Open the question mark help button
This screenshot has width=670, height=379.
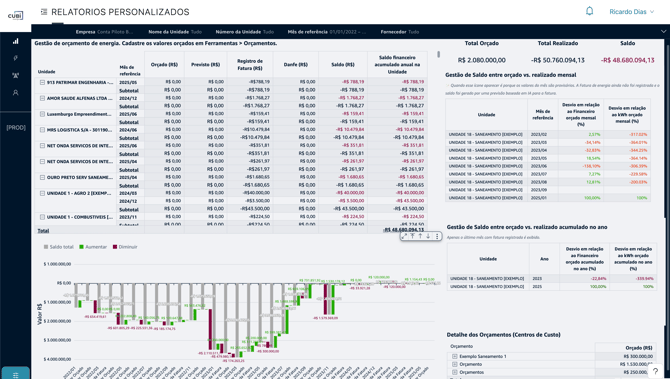655,371
